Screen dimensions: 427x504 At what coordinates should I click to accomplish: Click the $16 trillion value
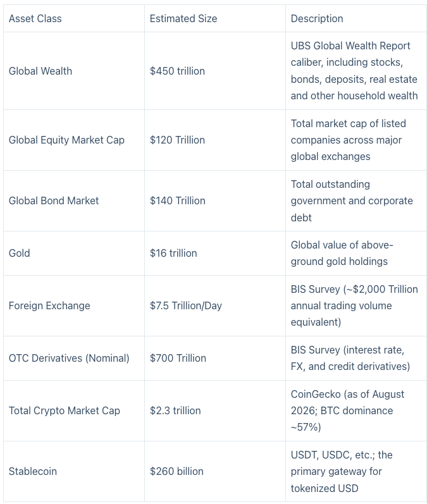pos(173,254)
